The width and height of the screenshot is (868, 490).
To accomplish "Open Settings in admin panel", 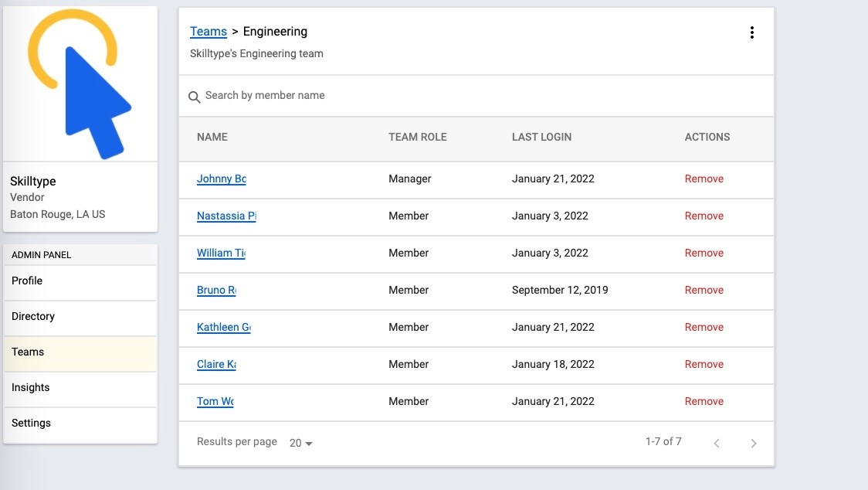I will pos(80,424).
